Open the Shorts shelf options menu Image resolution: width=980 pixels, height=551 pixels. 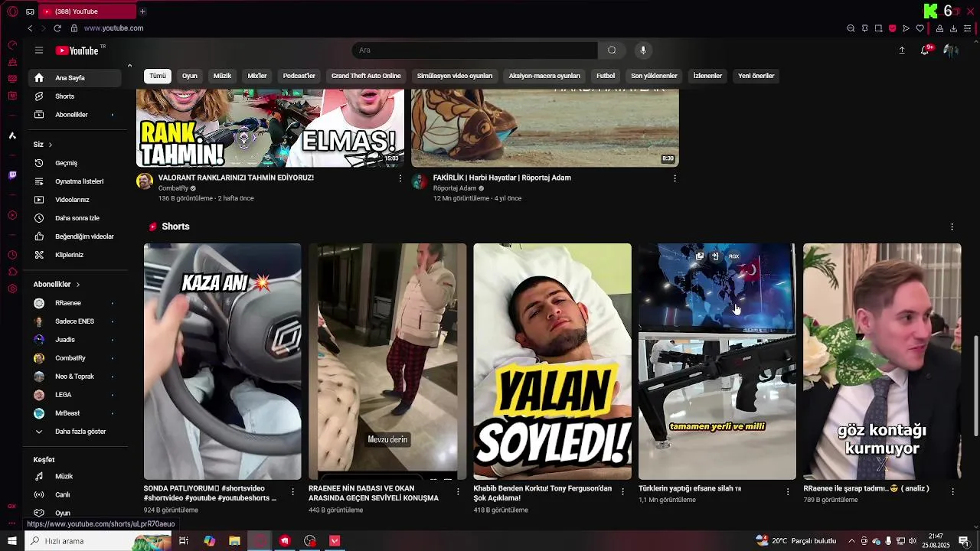(952, 227)
